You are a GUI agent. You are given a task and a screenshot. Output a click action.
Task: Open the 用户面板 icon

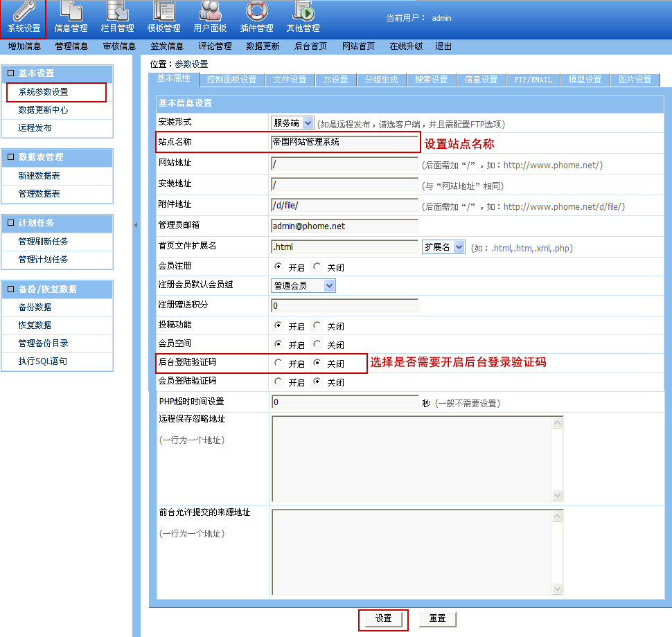point(210,12)
